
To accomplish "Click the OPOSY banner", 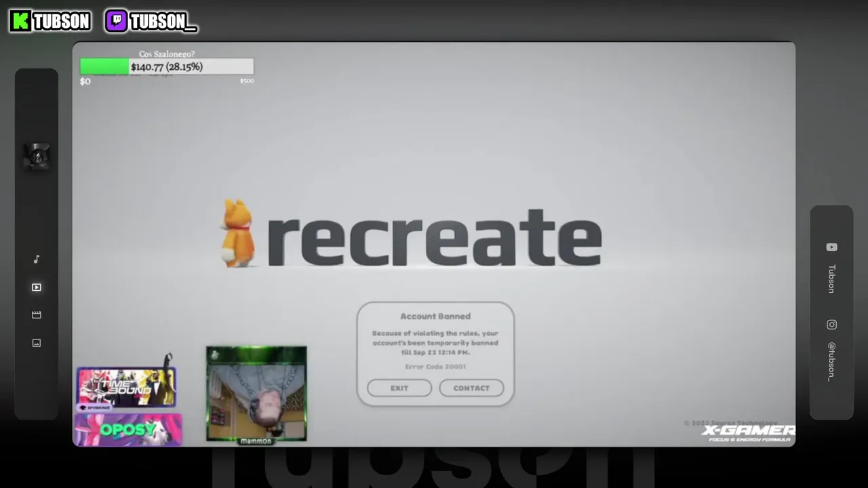I will [x=128, y=430].
